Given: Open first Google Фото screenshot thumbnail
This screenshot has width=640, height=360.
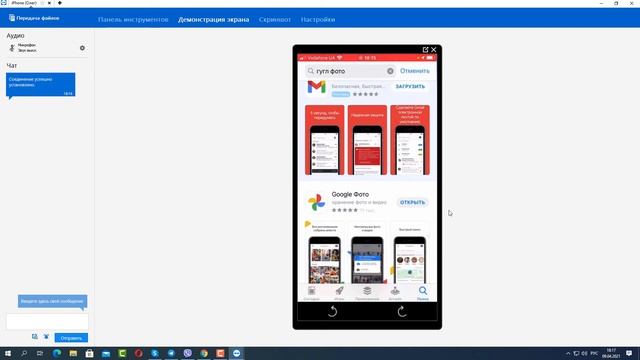Looking at the screenshot, I should coord(324,253).
